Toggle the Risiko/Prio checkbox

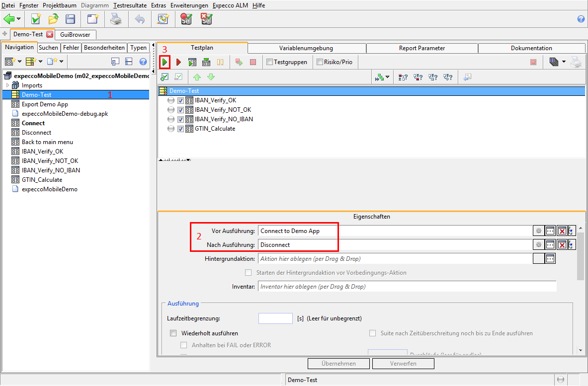[320, 62]
